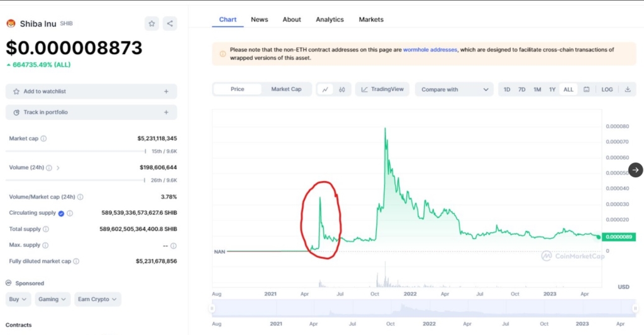This screenshot has width=644, height=335.
Task: Select the Price chart toggle
Action: point(237,89)
